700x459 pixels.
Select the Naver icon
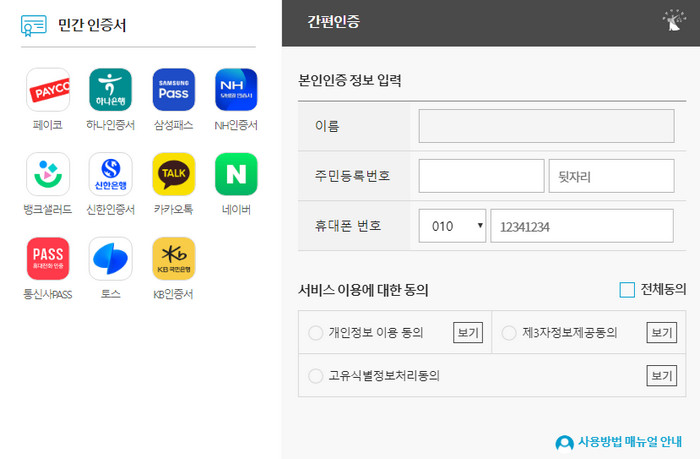point(236,174)
